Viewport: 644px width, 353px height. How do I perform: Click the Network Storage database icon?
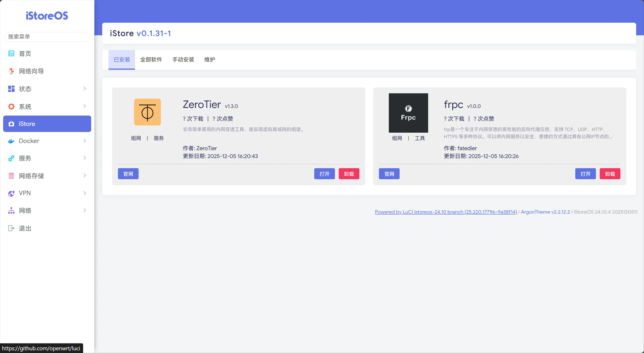click(x=11, y=176)
